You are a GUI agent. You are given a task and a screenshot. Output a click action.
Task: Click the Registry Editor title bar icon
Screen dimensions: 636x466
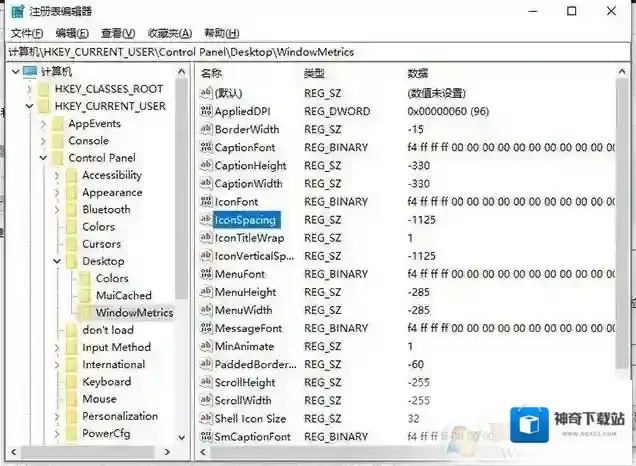17,11
